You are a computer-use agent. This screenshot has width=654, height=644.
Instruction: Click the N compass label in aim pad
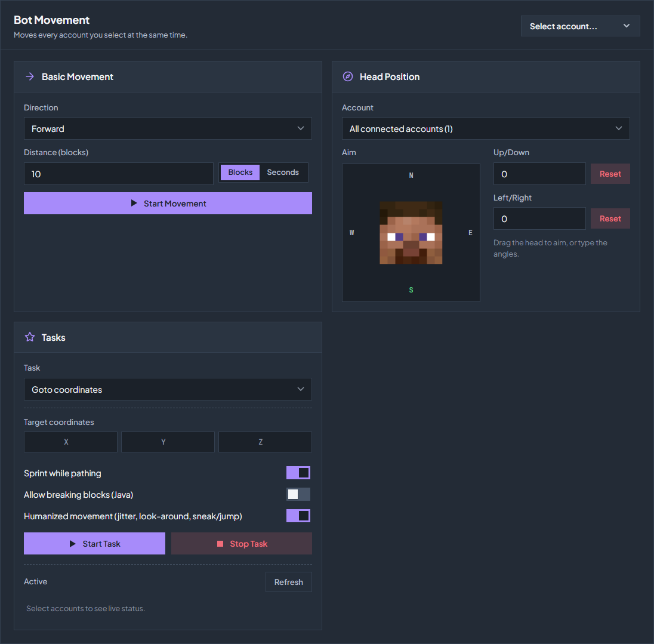pyautogui.click(x=411, y=175)
